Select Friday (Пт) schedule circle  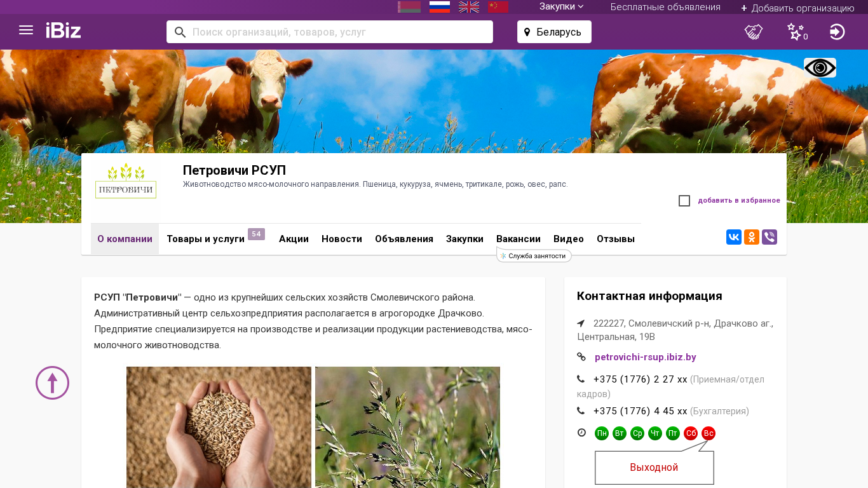673,433
